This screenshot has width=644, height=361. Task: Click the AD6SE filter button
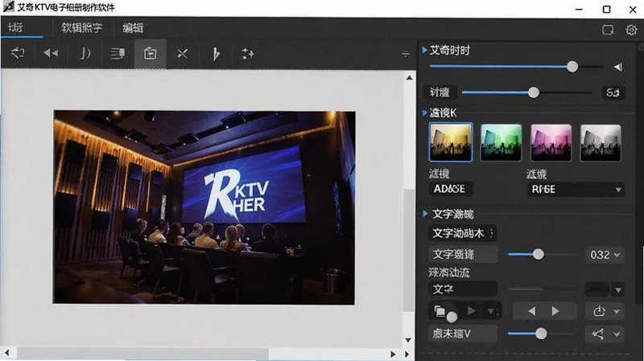click(x=450, y=189)
